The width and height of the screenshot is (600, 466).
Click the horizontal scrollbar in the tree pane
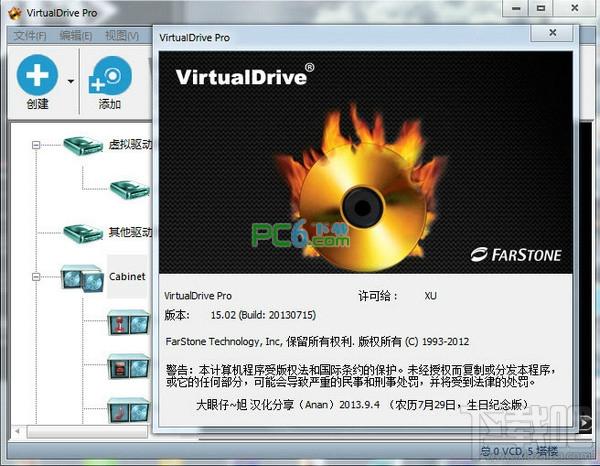(87, 432)
